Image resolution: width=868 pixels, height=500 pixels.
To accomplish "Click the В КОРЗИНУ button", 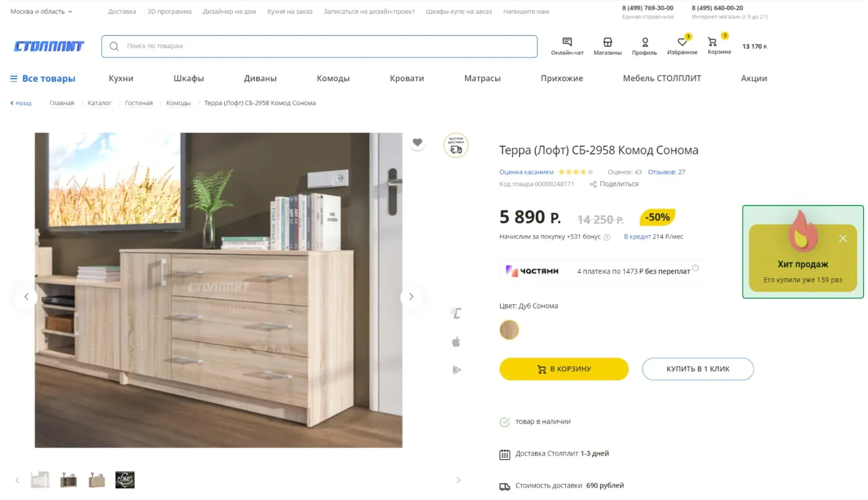I will [x=564, y=369].
